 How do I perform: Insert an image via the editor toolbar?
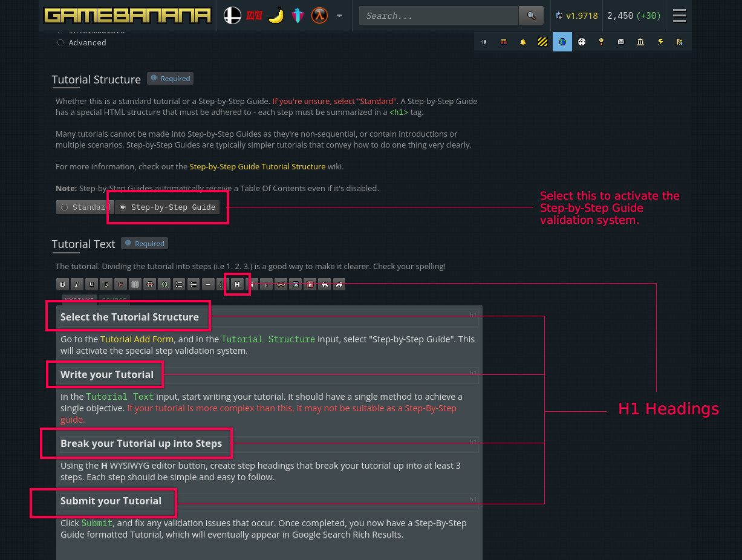click(x=295, y=284)
